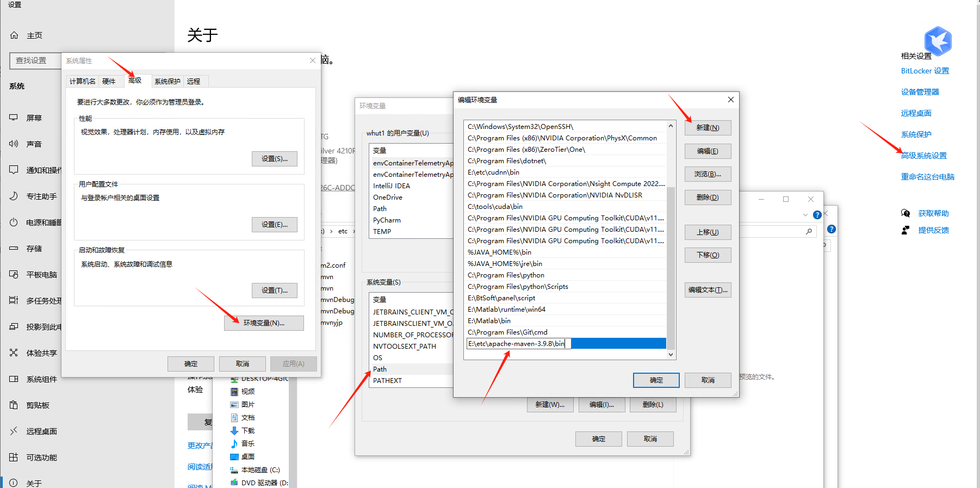
Task: Click Performance Settings (设置(S)...) button
Action: tap(275, 159)
